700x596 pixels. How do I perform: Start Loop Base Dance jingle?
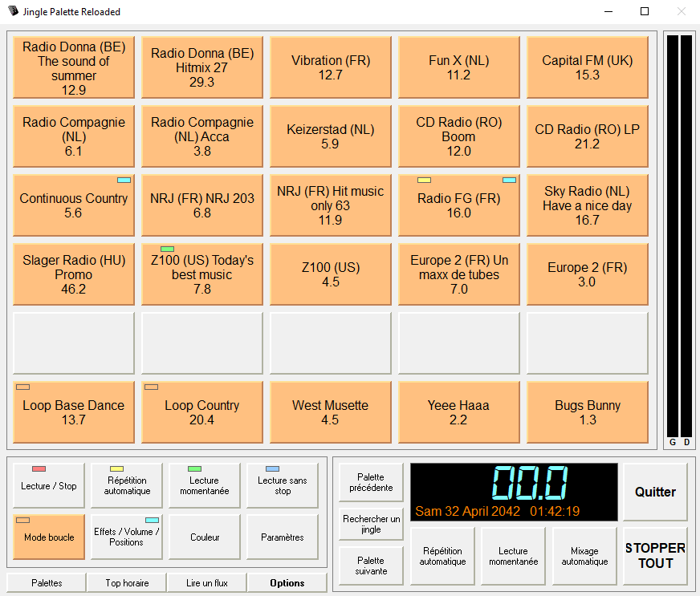point(74,412)
